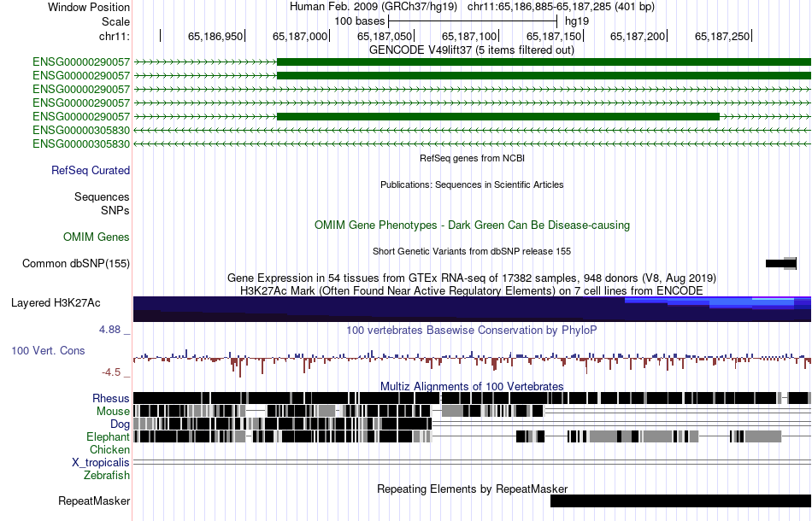This screenshot has height=521, width=812.
Task: Select the RepeatMasker black repeat element bar
Action: click(x=680, y=501)
